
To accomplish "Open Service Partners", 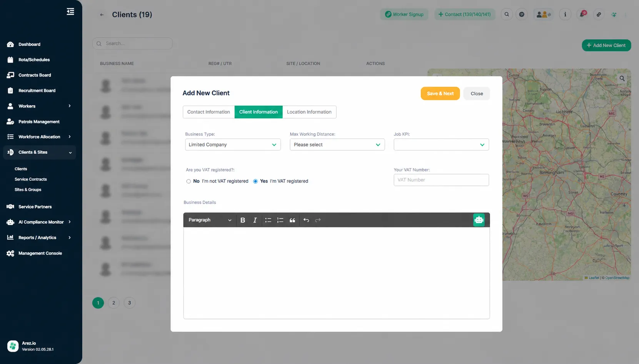I will tap(35, 206).
